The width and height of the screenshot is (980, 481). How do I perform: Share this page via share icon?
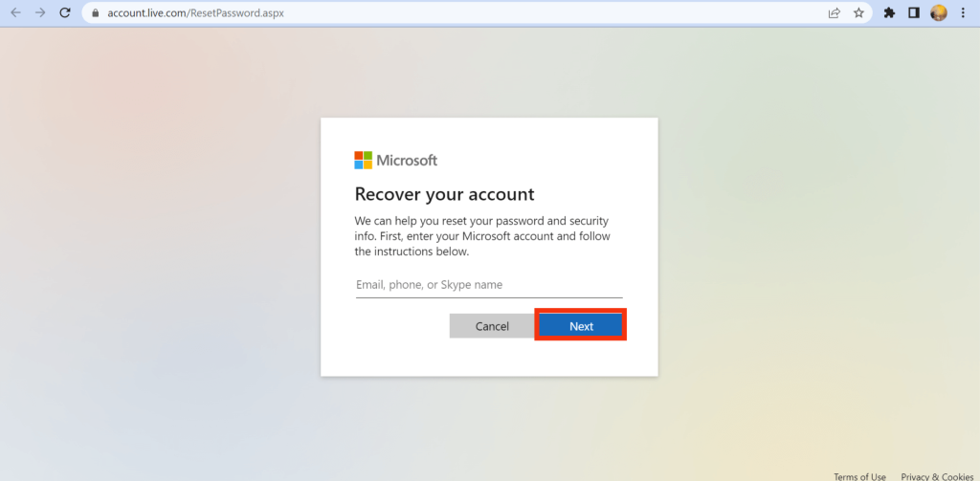[x=835, y=12]
